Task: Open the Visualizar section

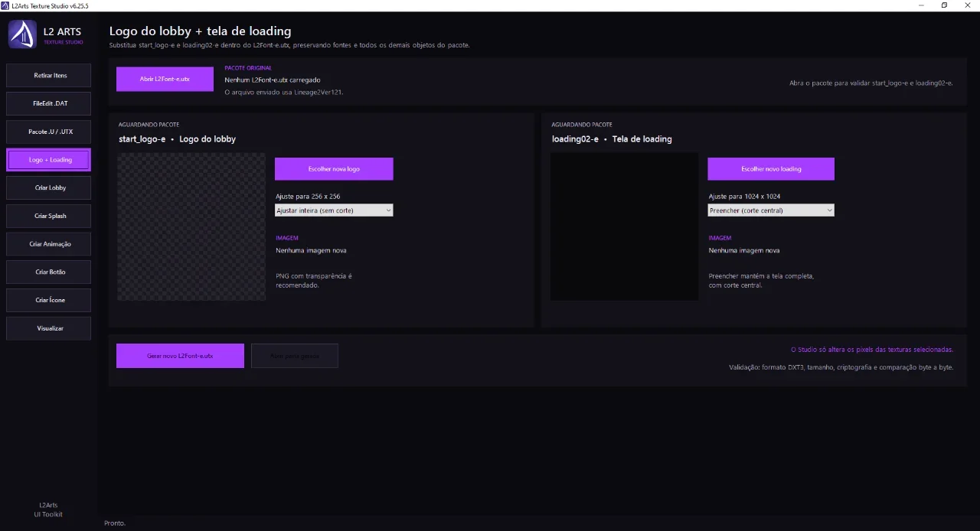Action: pyautogui.click(x=49, y=328)
